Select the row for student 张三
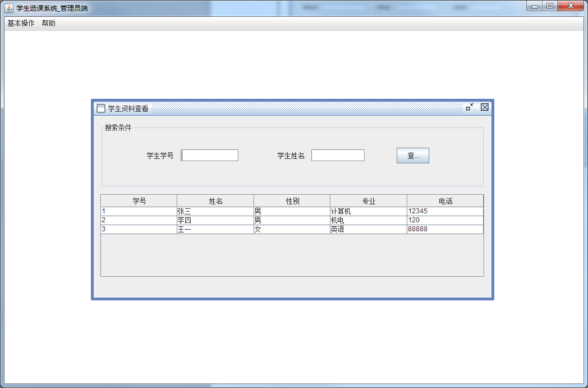588x388 pixels. 215,211
